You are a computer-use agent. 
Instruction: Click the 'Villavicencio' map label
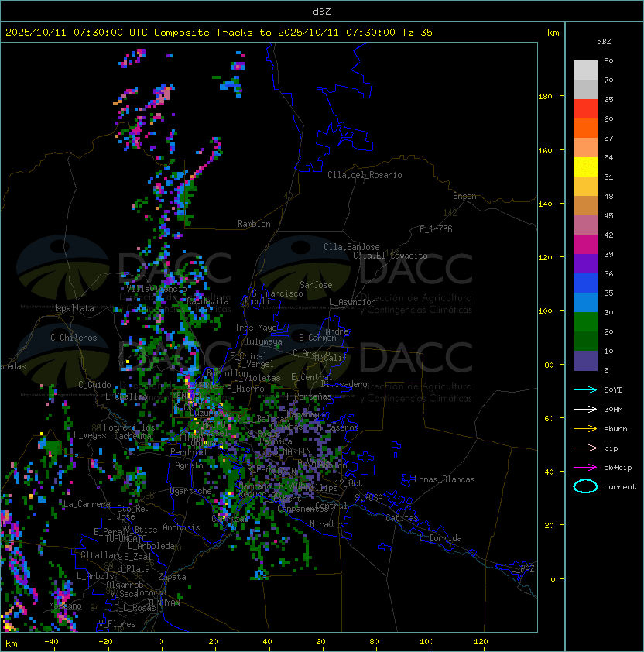pos(156,289)
